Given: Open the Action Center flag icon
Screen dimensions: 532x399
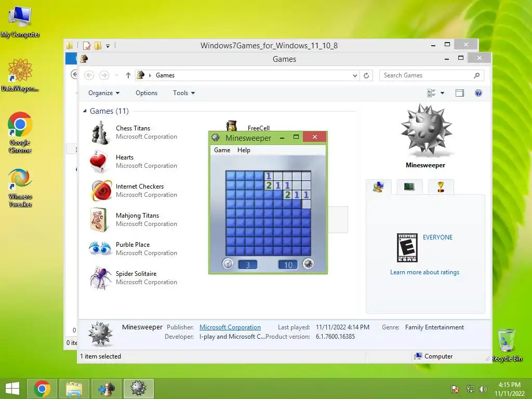Looking at the screenshot, I should 455,389.
